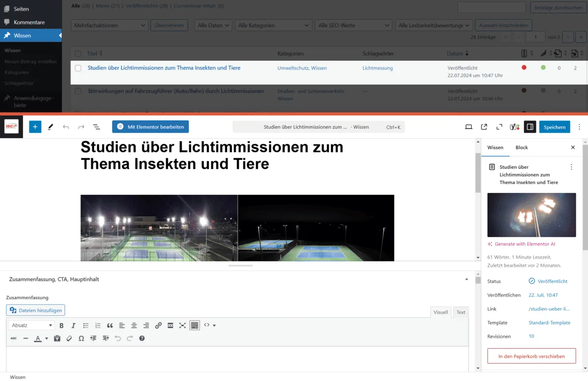Insert a horizontal line

(25, 338)
